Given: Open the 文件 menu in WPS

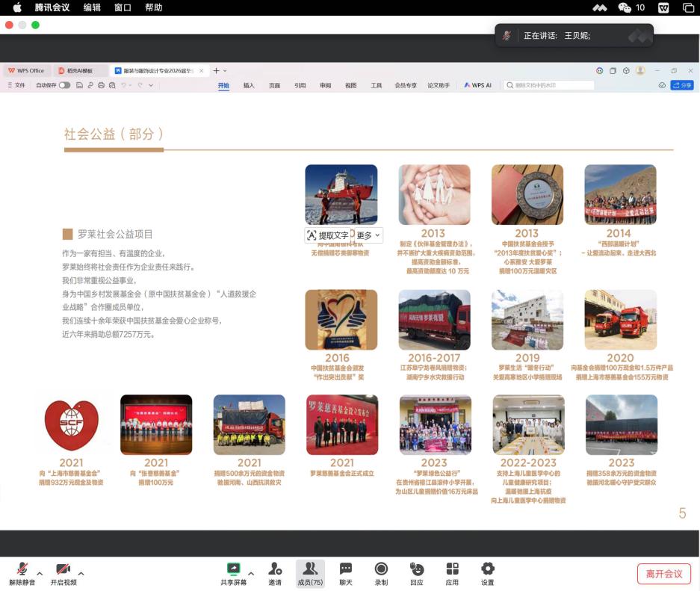Looking at the screenshot, I should tap(16, 85).
